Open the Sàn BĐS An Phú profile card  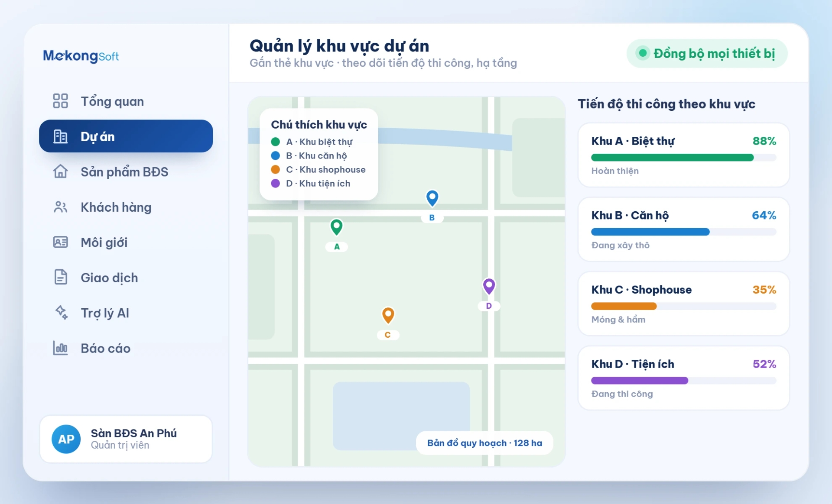126,439
